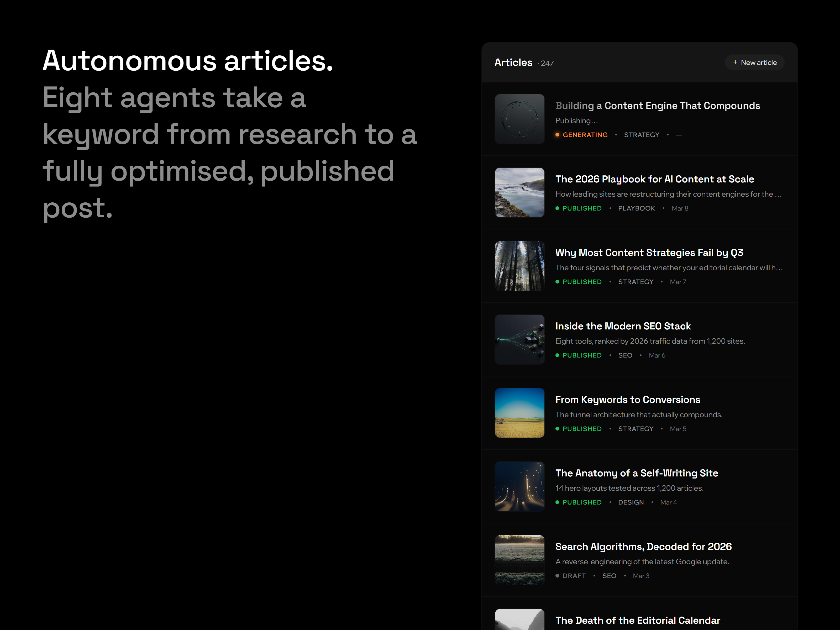Open thumbnail for Building a Content Engine article
The width and height of the screenshot is (840, 630).
[x=519, y=119]
